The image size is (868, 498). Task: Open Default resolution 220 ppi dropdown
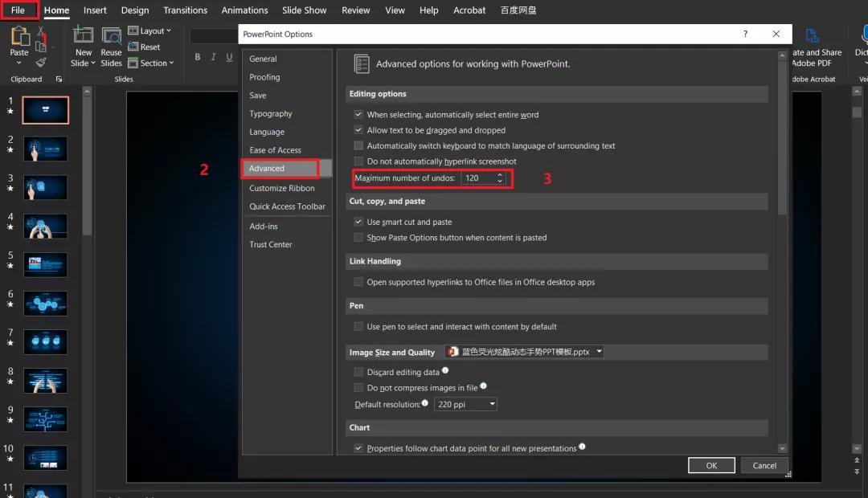coord(492,405)
